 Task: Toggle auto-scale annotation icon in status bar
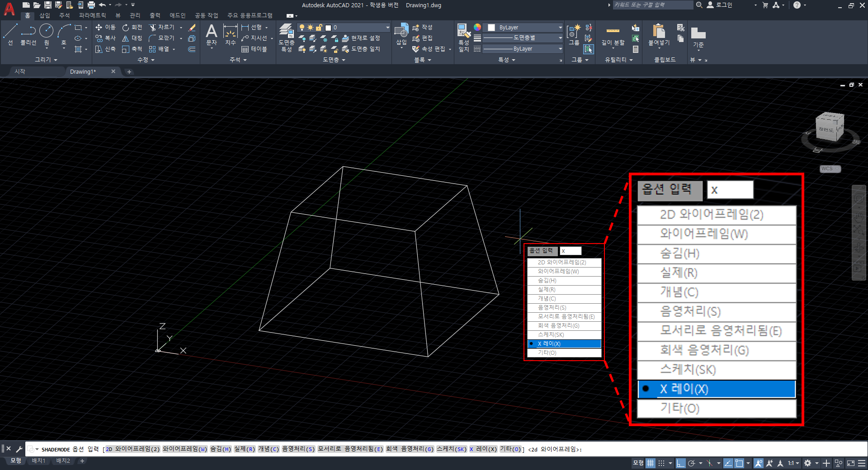(x=769, y=463)
